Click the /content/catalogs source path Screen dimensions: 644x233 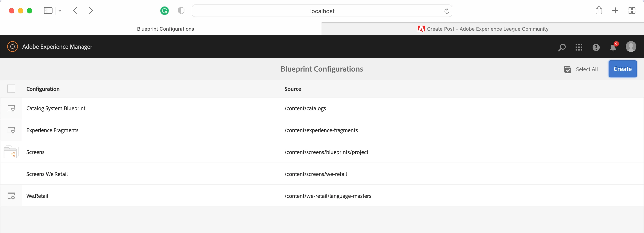point(305,108)
